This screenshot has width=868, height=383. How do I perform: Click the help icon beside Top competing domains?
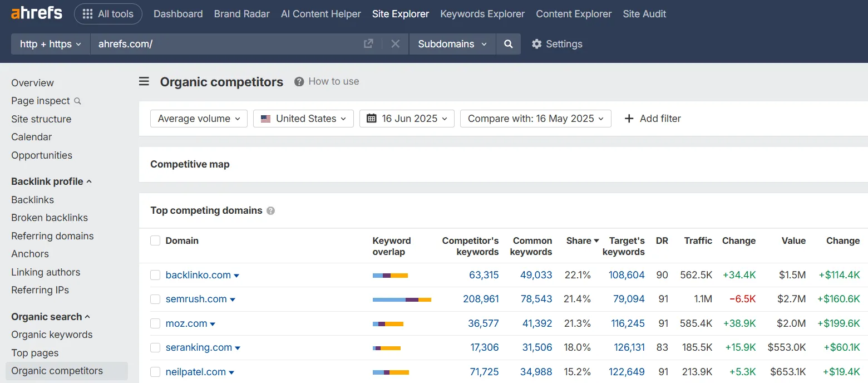pos(270,210)
